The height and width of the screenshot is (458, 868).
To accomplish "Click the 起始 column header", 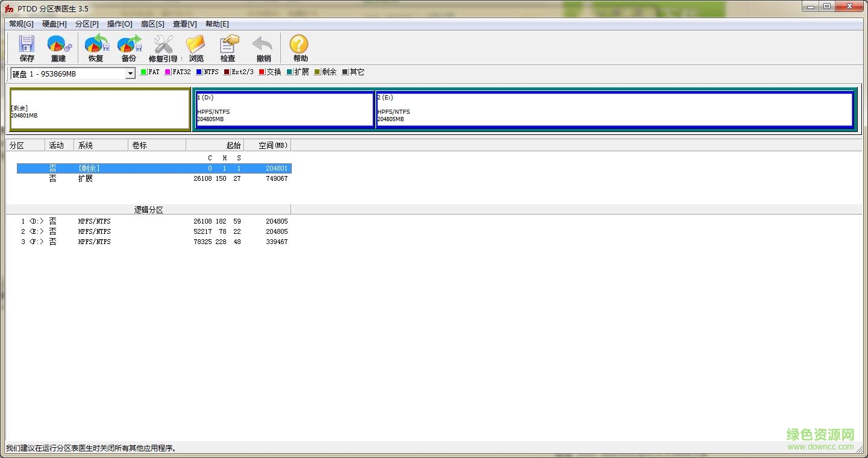I will point(215,145).
